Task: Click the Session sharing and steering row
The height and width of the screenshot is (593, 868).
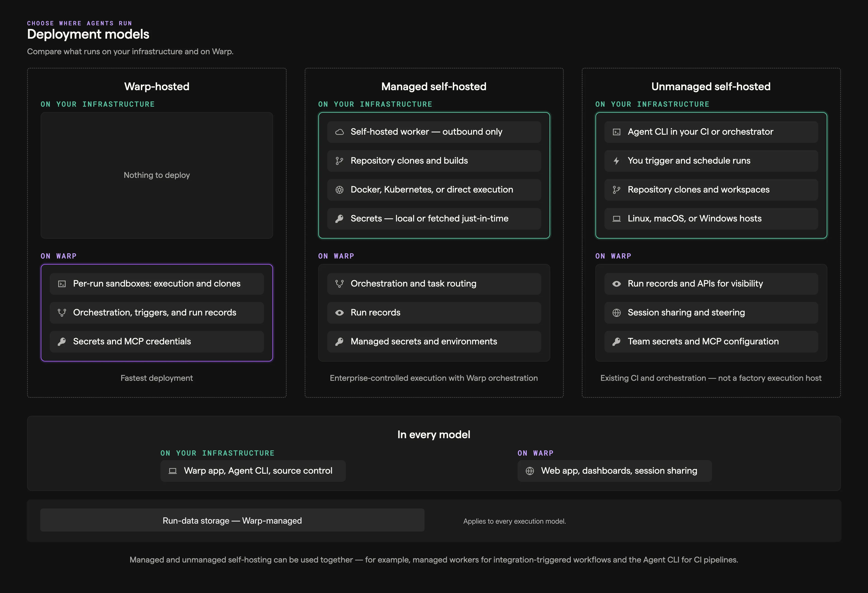Action: tap(711, 313)
